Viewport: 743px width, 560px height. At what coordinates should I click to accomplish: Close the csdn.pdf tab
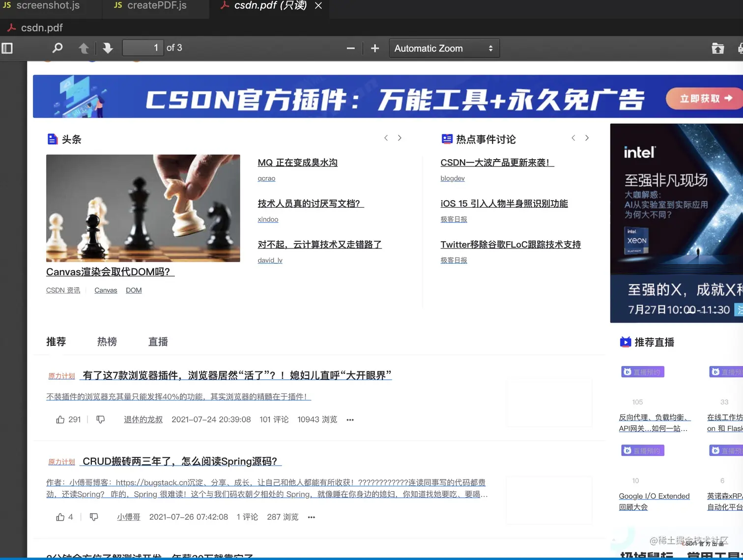point(318,6)
